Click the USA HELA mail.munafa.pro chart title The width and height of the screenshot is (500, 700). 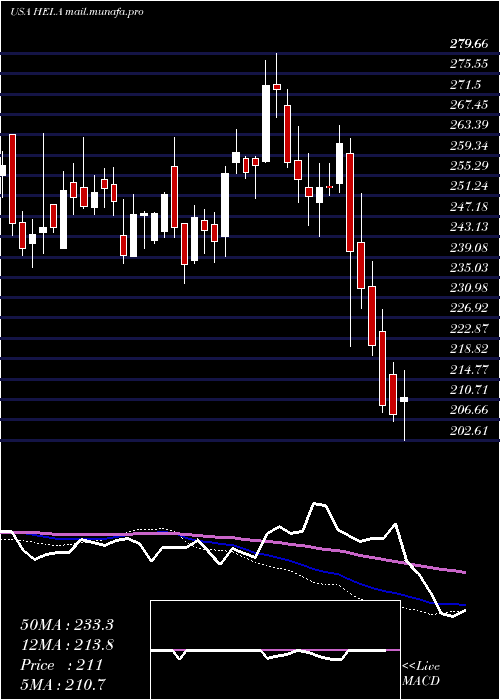tap(76, 12)
